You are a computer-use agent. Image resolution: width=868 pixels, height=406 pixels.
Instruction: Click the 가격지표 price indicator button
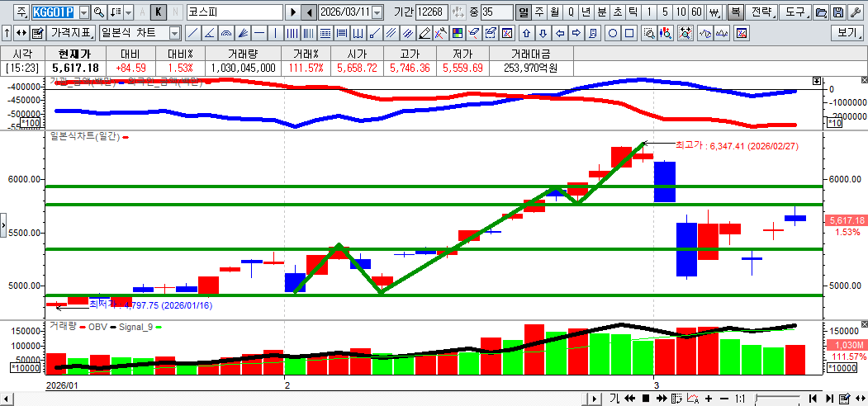coord(71,33)
